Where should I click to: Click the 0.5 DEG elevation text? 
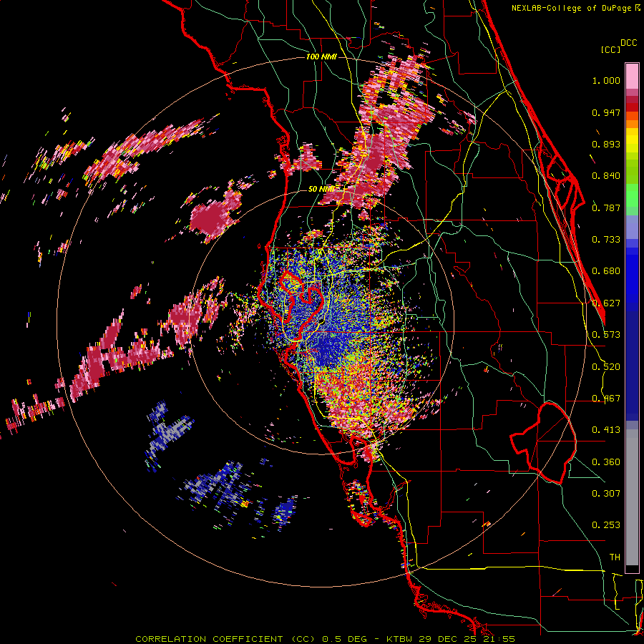point(345,639)
